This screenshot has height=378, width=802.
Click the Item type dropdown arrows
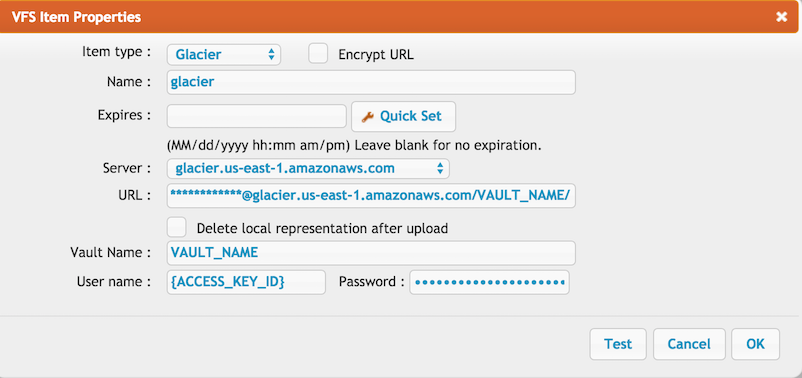[272, 55]
